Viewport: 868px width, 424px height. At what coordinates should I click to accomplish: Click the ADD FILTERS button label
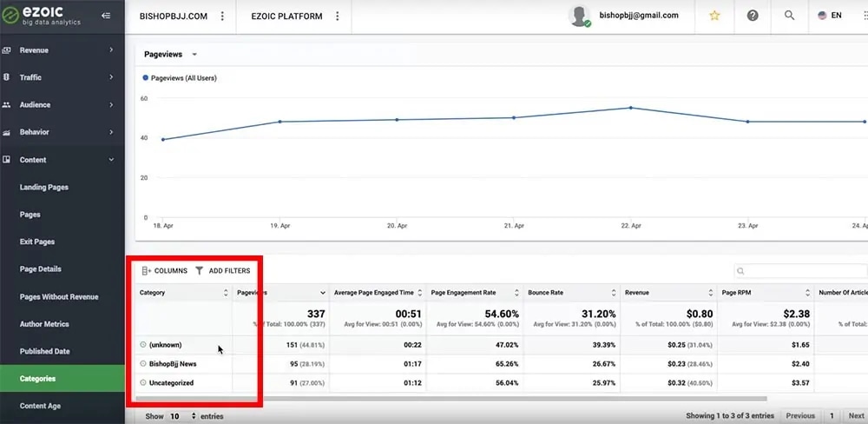(x=229, y=271)
